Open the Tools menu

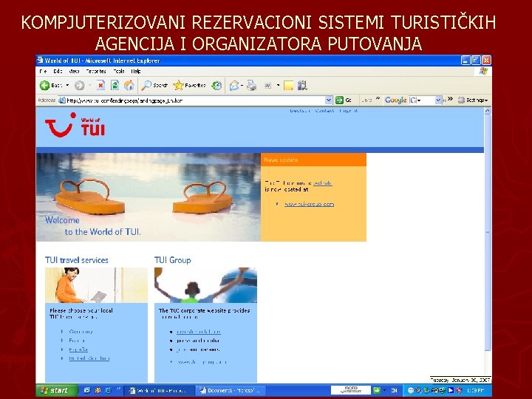pyautogui.click(x=119, y=71)
